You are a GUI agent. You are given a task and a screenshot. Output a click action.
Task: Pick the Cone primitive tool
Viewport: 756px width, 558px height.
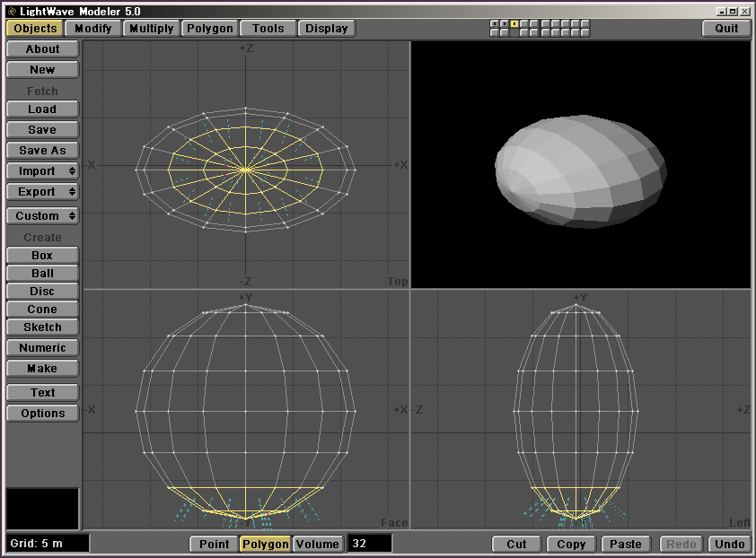pyautogui.click(x=42, y=310)
